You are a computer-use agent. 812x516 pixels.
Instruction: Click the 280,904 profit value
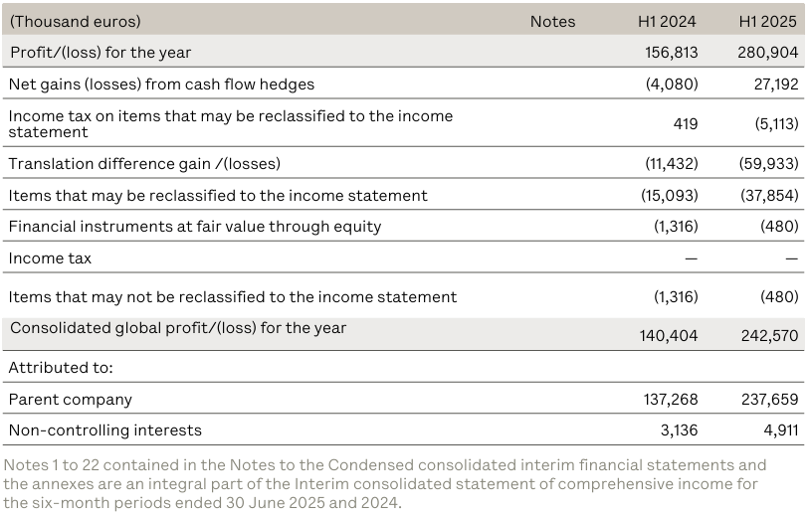(768, 52)
